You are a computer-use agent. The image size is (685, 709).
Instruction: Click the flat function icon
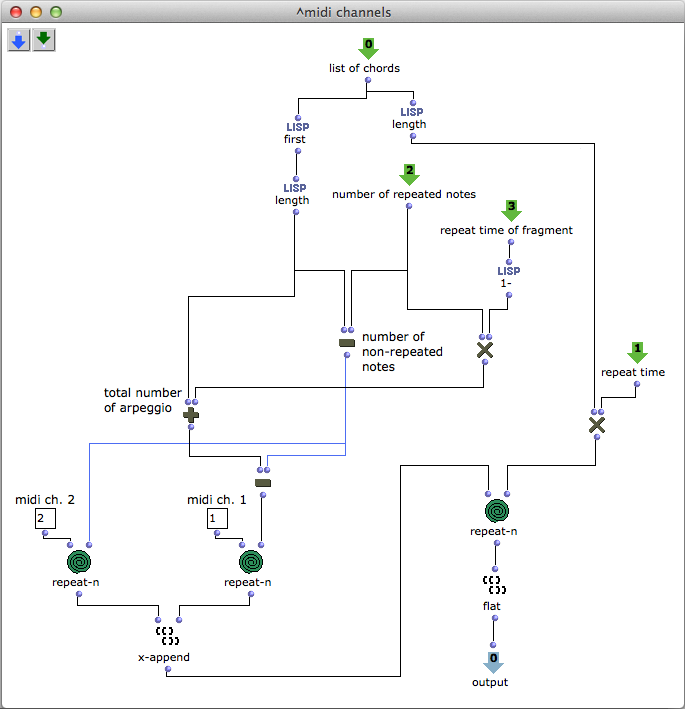[491, 585]
